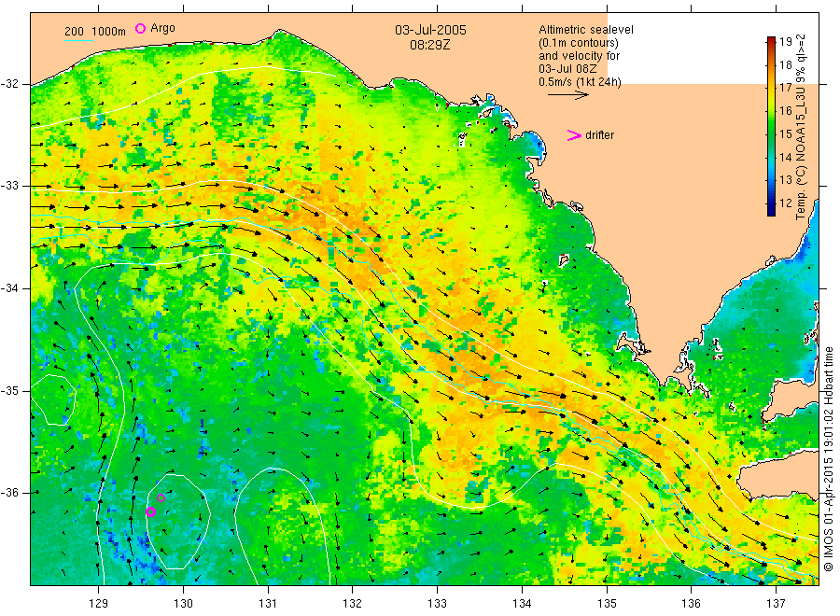Click the colorbar value 12
Screen dimensions: 840x616
[785, 203]
